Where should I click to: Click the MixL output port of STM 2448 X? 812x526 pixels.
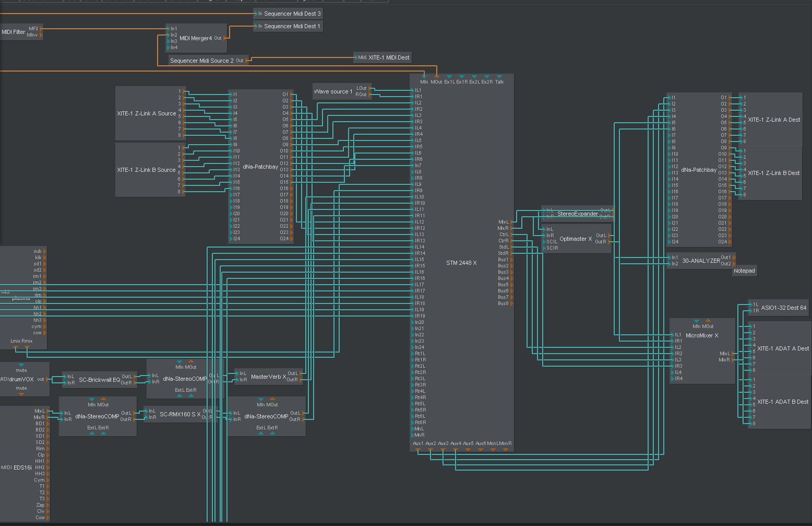click(511, 222)
